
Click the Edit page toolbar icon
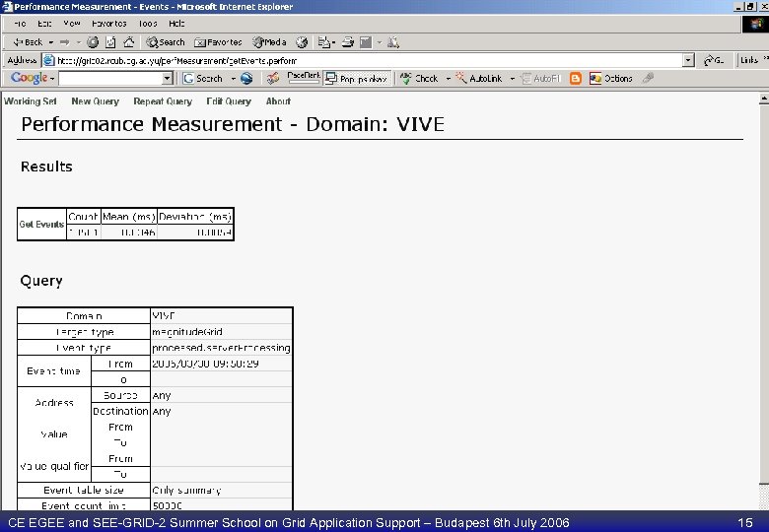click(366, 42)
